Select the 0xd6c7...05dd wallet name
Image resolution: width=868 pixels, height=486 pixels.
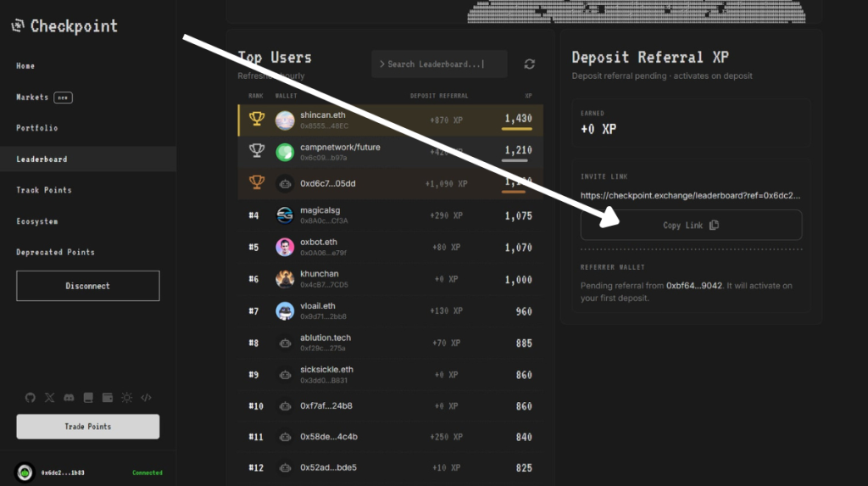coord(328,183)
